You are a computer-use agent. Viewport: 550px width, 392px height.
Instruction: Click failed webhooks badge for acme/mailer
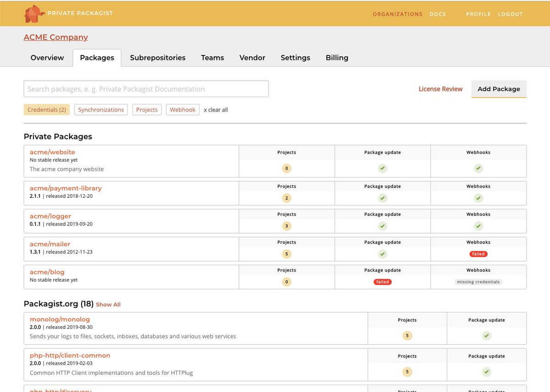[x=478, y=254]
